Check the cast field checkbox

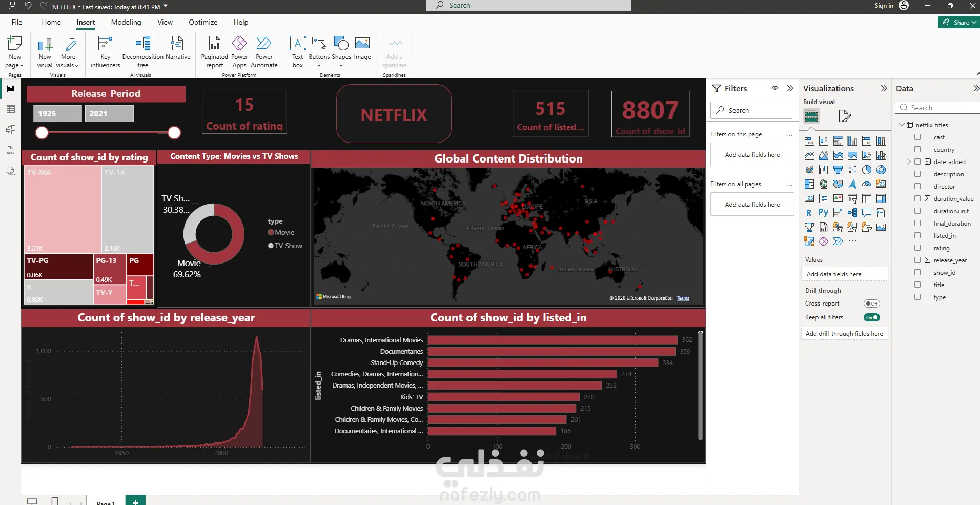(917, 137)
